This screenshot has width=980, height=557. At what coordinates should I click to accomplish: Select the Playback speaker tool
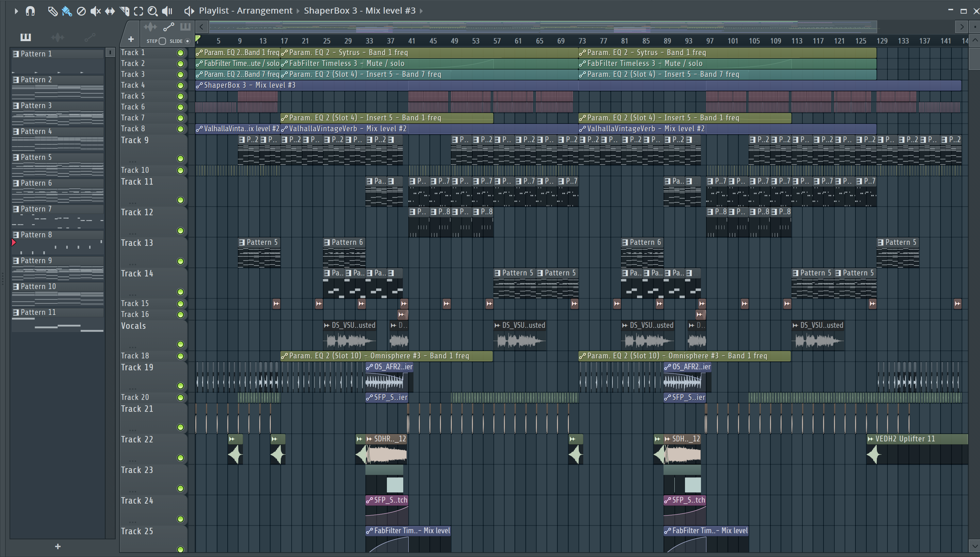pyautogui.click(x=167, y=11)
